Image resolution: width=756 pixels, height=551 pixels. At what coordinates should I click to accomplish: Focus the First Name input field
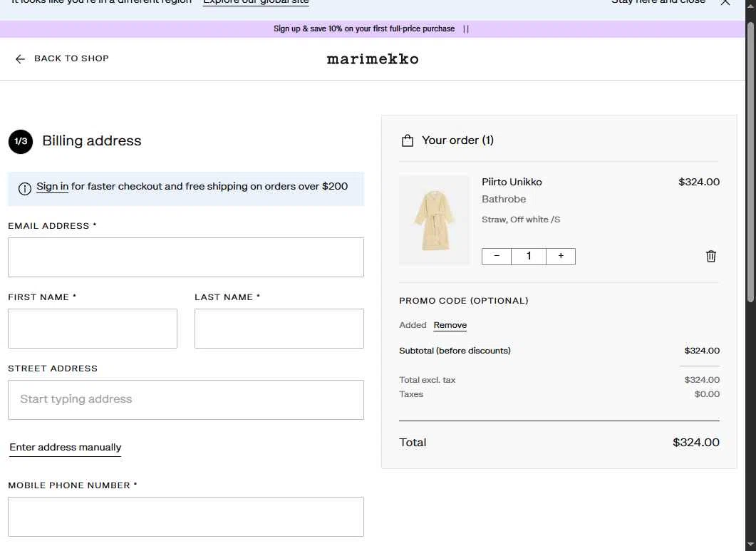[93, 329]
